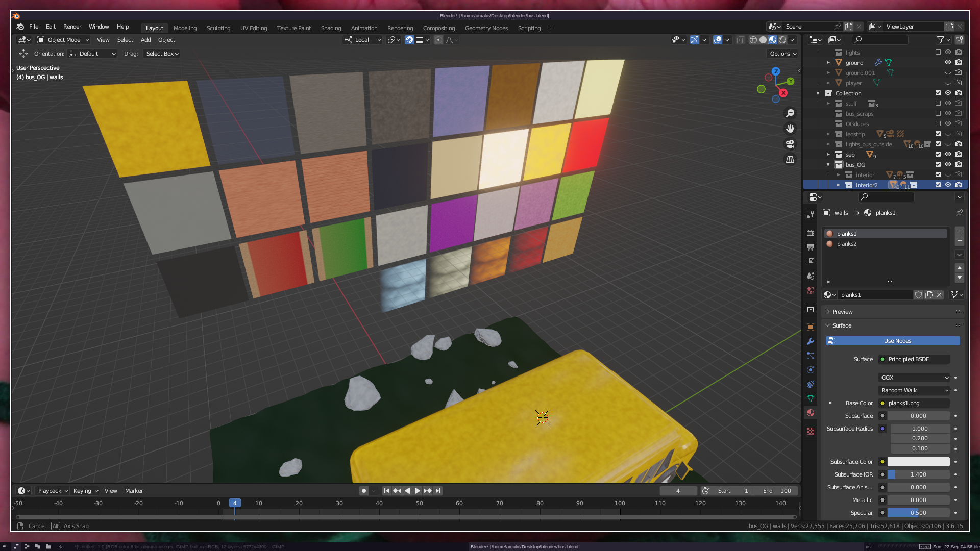Viewport: 980px width, 551px height.
Task: Click the zoom magnifier viewport gizmo
Action: [x=790, y=113]
